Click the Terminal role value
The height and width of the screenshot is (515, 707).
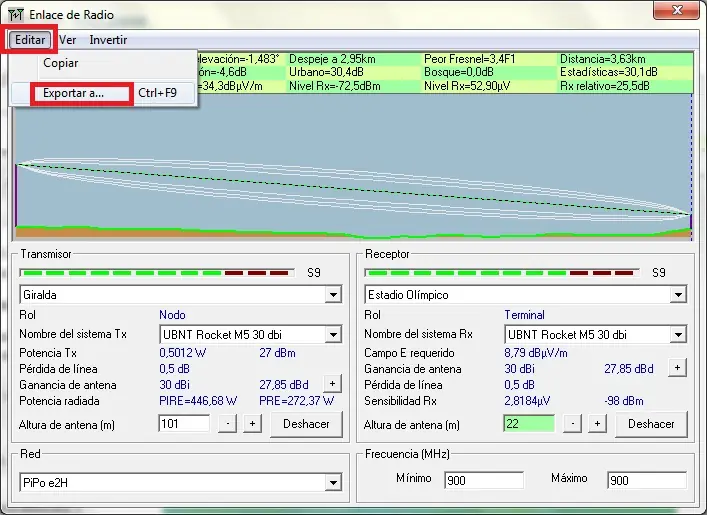point(524,315)
